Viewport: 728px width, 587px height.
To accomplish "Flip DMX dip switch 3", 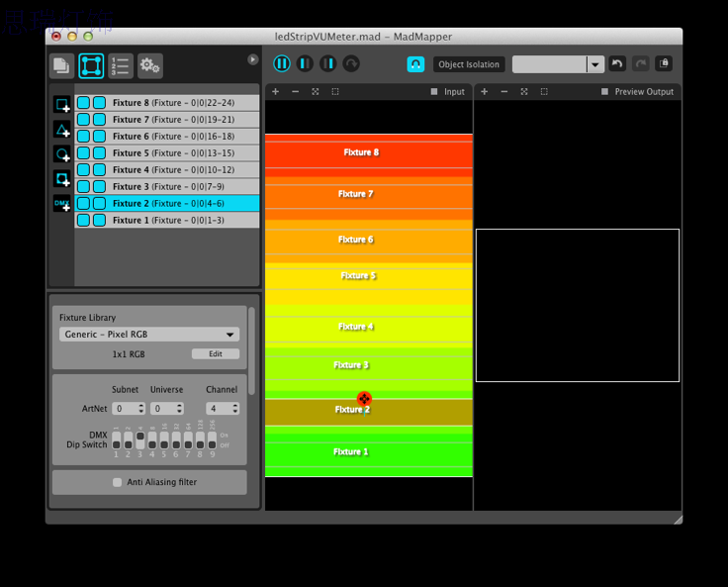I will (139, 440).
